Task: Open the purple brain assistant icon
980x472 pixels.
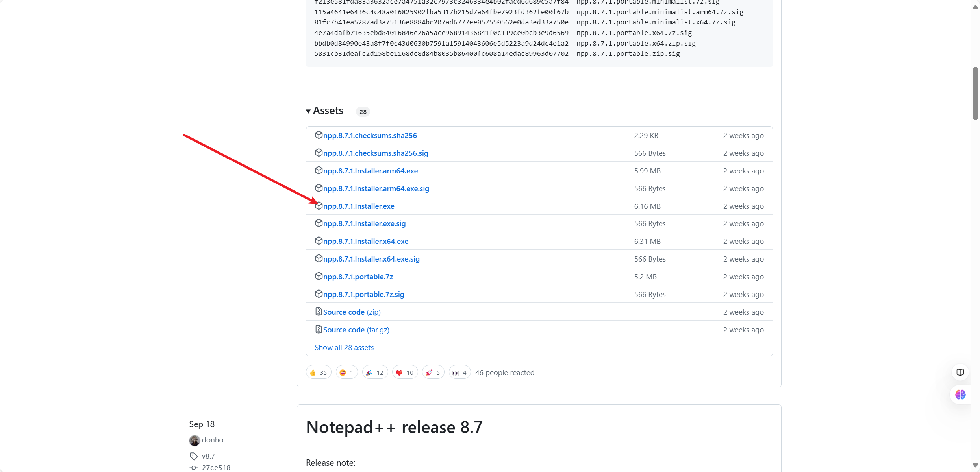Action: (x=960, y=395)
